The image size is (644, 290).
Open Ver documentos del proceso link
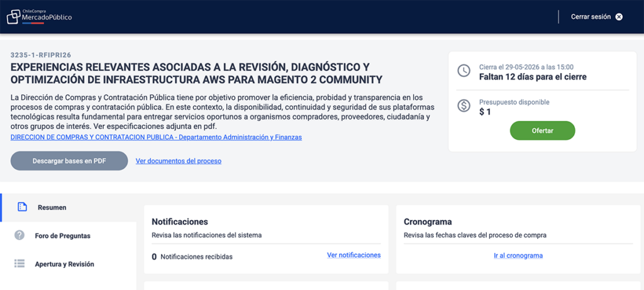coord(179,161)
